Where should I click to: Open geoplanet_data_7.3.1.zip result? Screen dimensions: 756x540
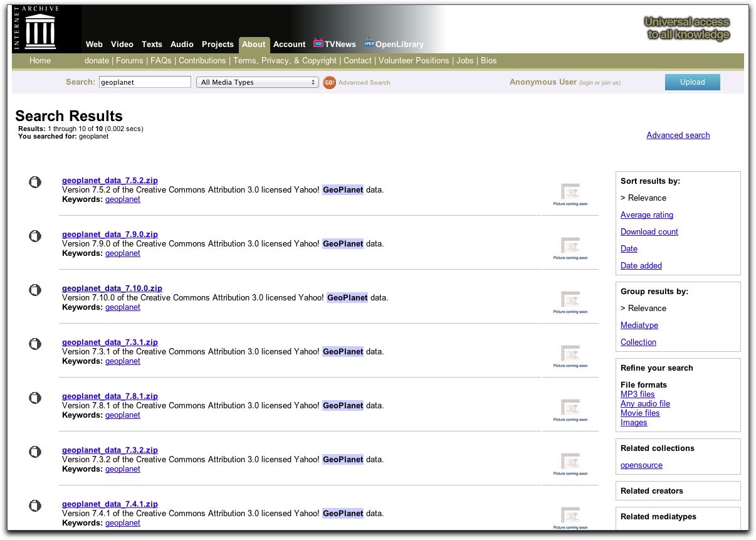click(x=110, y=342)
